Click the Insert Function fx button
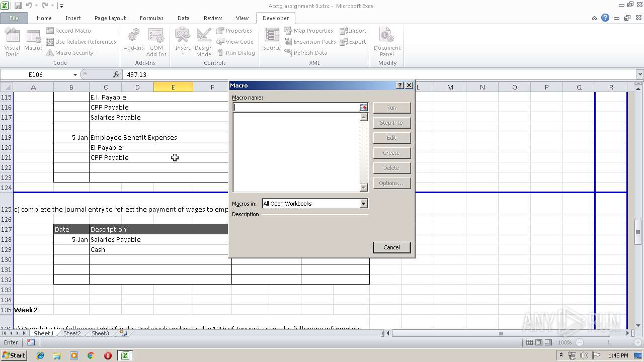The width and height of the screenshot is (644, 362). tap(116, 74)
